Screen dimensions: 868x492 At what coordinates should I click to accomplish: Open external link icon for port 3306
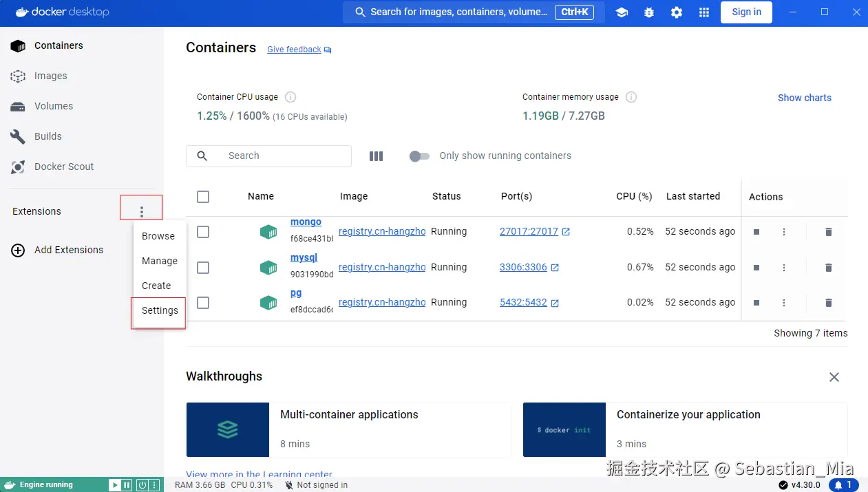(555, 268)
